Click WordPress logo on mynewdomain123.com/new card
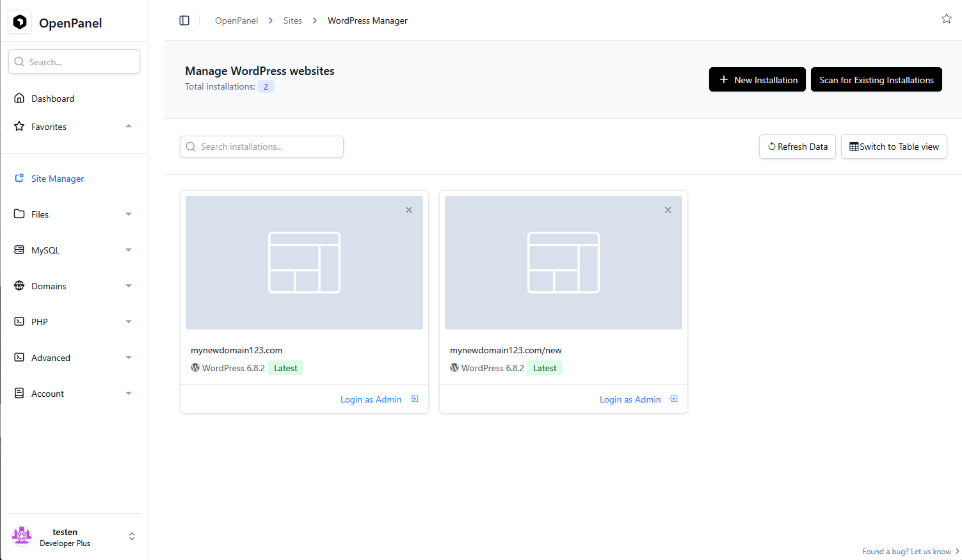The width and height of the screenshot is (962, 560). (x=454, y=367)
